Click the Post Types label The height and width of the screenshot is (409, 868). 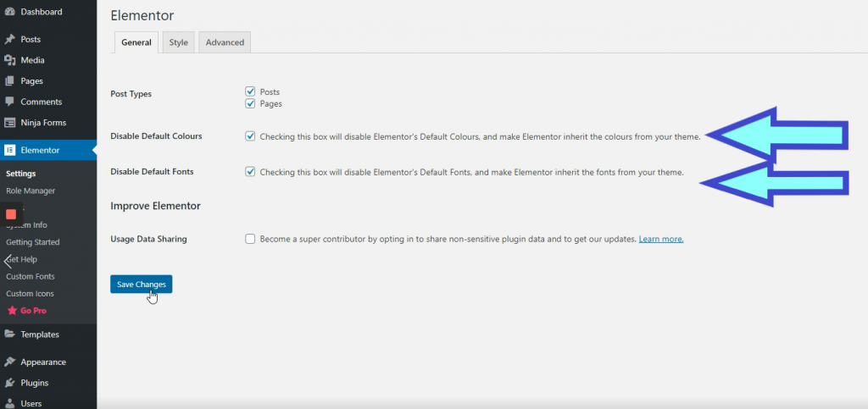click(x=131, y=94)
